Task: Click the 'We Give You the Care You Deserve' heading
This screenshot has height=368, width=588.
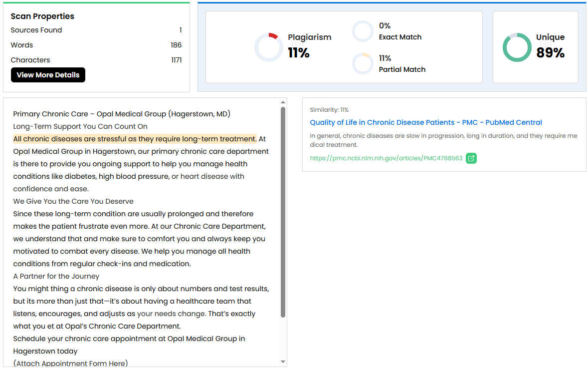Action: pyautogui.click(x=73, y=201)
